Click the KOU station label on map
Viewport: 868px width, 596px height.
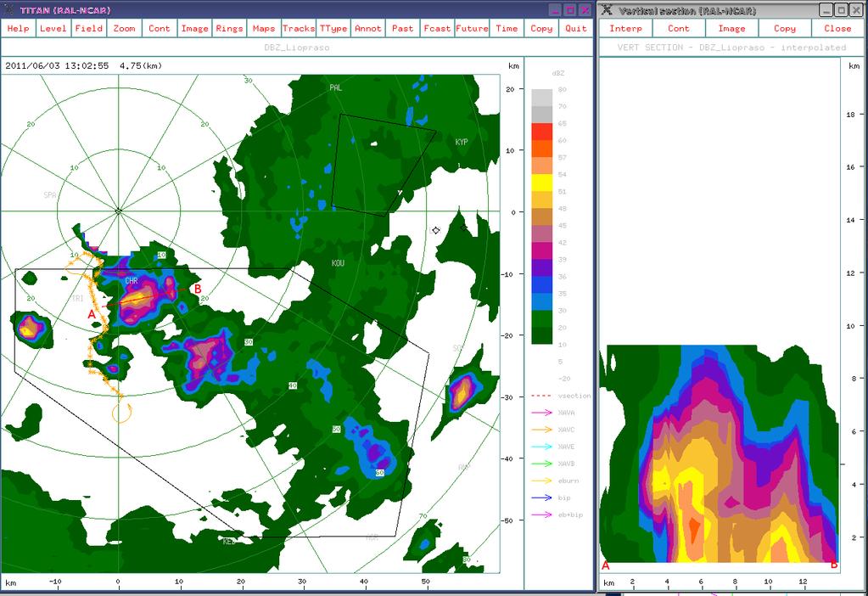(338, 263)
